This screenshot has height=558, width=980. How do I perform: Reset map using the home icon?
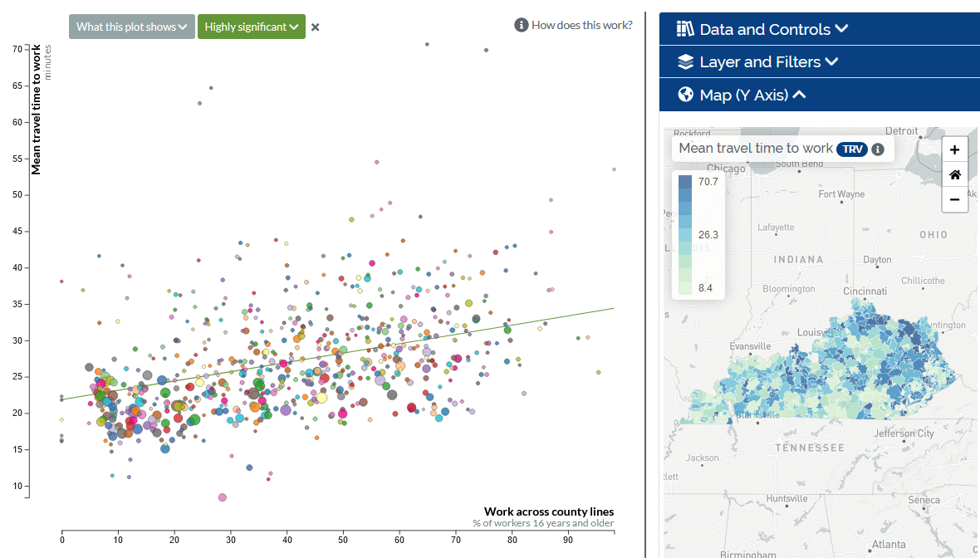(x=954, y=174)
